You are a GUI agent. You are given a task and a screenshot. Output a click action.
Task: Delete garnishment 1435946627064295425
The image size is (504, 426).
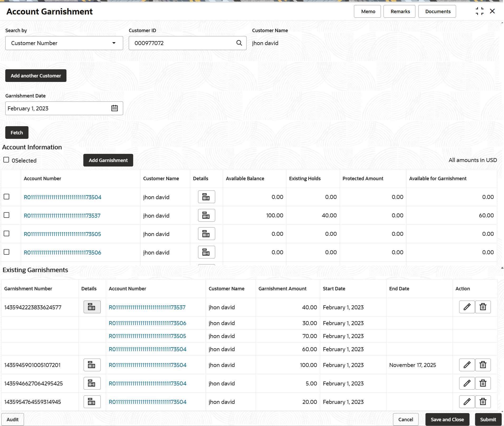(483, 383)
